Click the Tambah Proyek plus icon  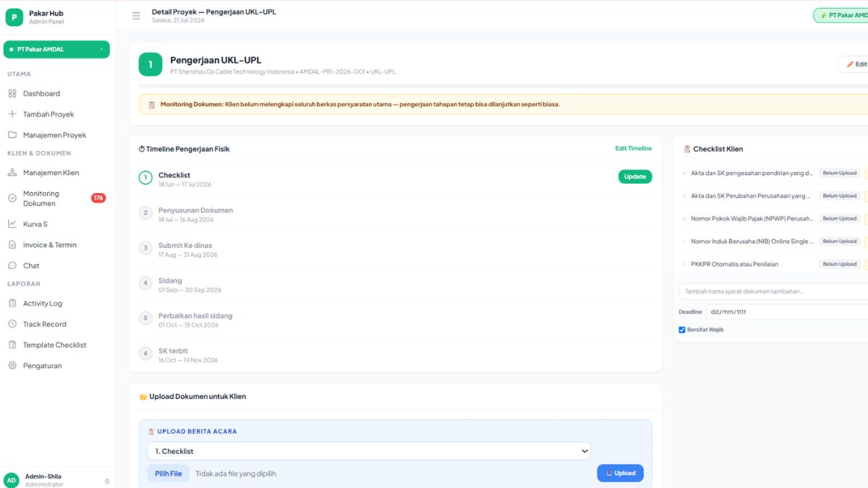click(x=12, y=114)
